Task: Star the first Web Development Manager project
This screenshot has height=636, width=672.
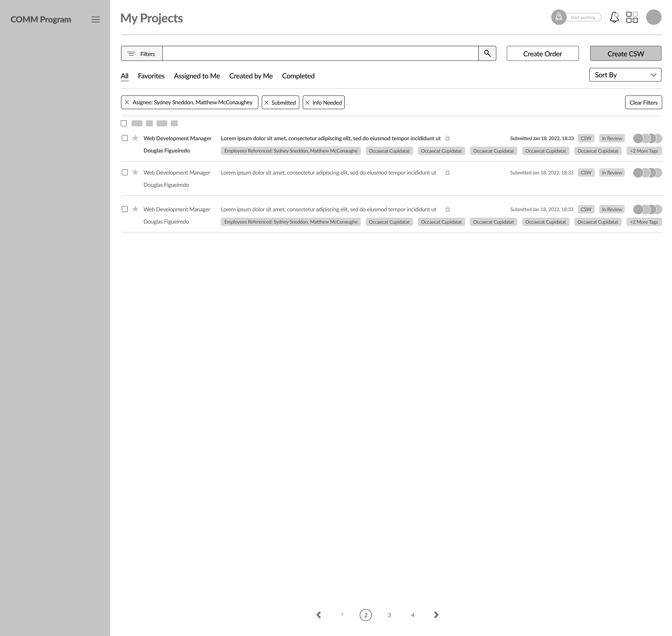Action: (x=135, y=138)
